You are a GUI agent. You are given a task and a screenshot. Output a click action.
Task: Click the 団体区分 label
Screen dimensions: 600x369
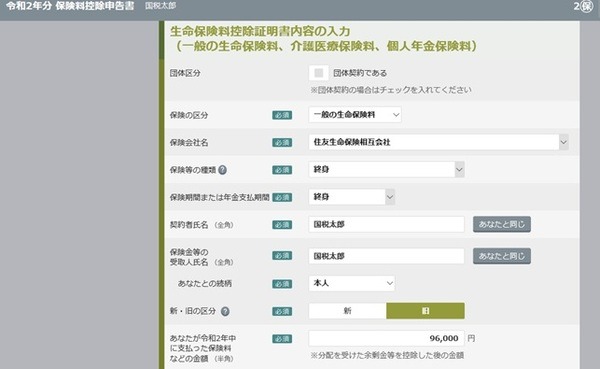click(185, 73)
